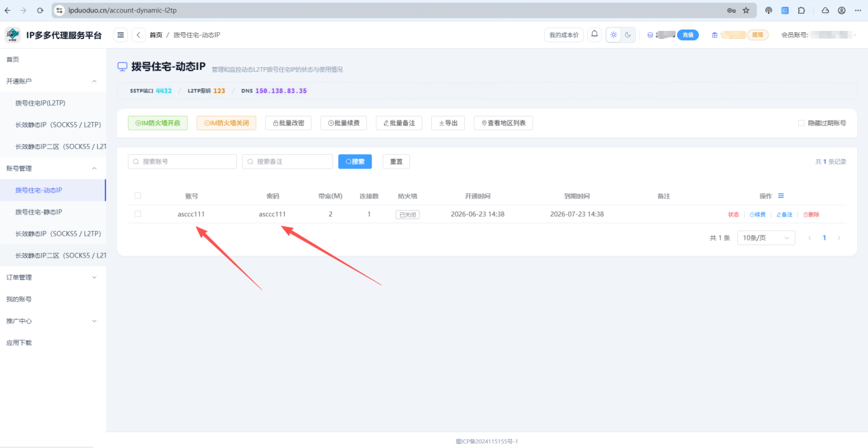Screen dimensions: 868x448
Task: Switch to light mode sun icon
Action: [x=614, y=35]
